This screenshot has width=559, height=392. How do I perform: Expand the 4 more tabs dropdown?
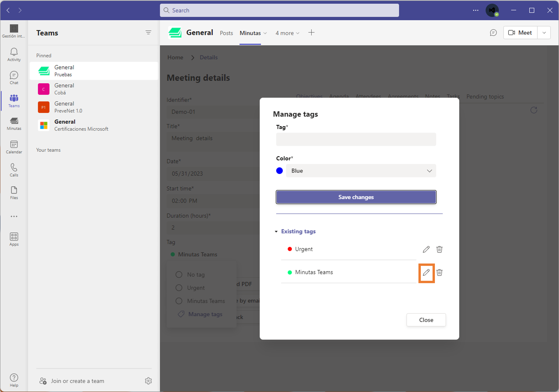(x=287, y=33)
